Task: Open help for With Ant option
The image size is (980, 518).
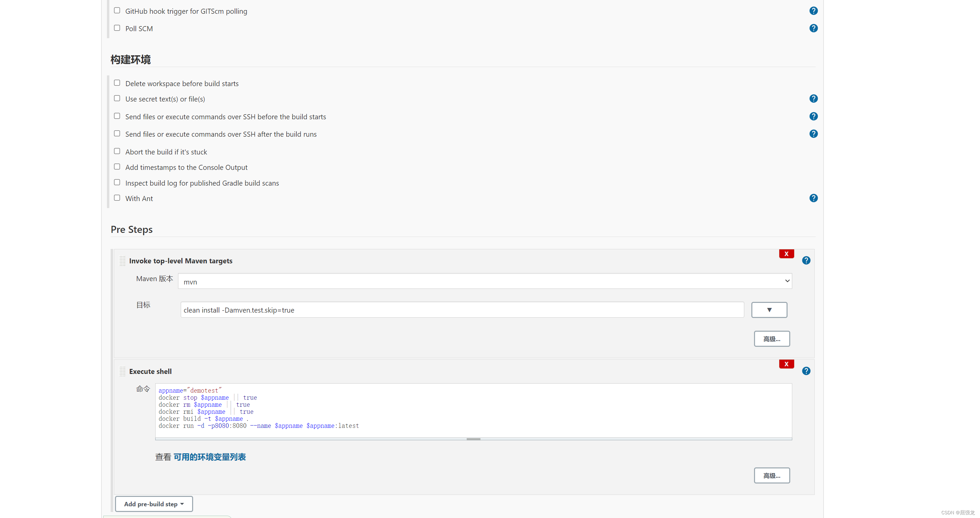Action: pos(813,198)
